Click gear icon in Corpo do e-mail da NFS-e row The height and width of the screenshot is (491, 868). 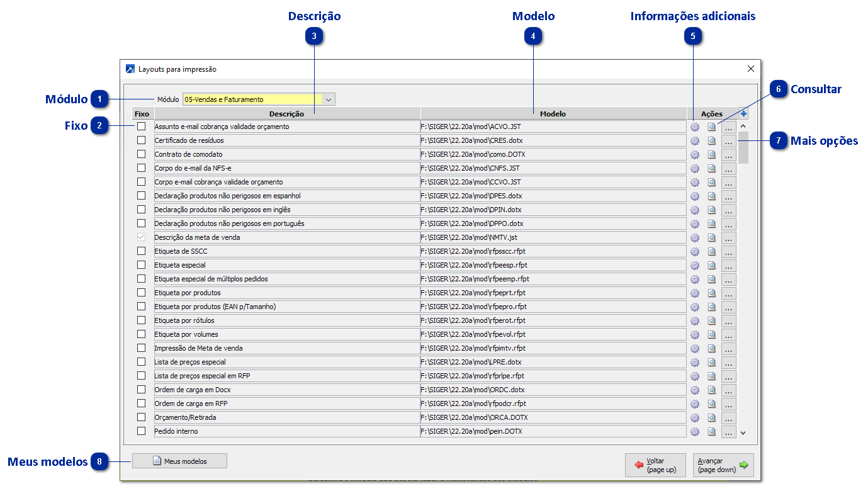(695, 169)
